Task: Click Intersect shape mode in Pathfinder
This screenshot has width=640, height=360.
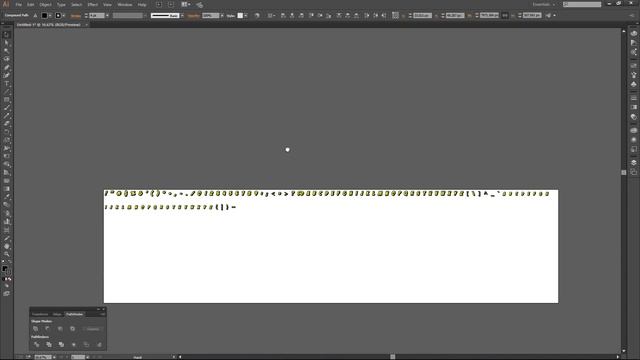Action: point(60,329)
